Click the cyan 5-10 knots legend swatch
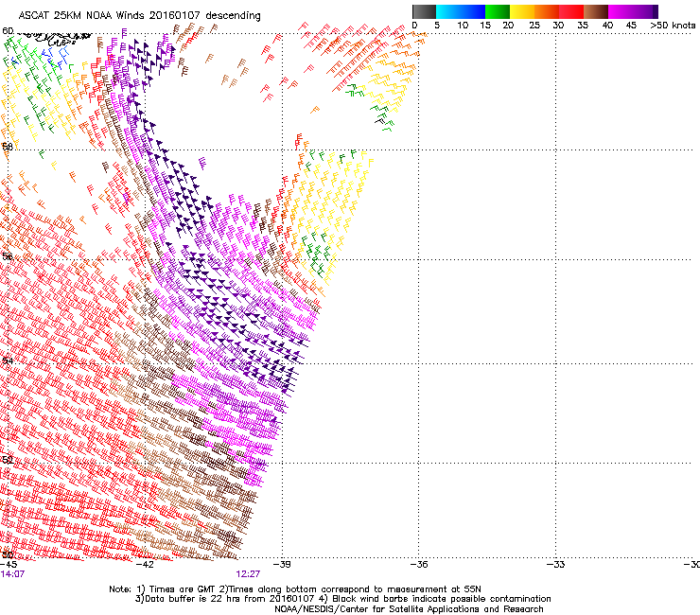 click(x=448, y=11)
